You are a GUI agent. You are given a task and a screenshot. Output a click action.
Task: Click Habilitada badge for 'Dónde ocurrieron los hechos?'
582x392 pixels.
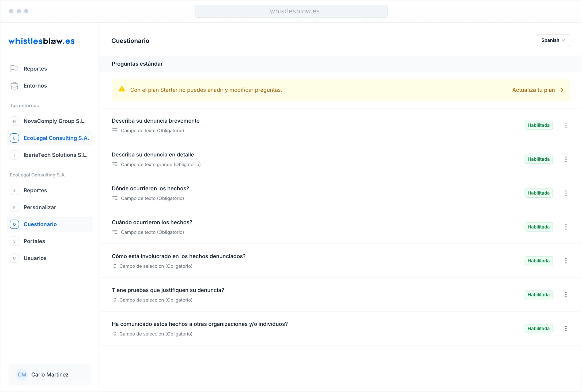point(538,193)
